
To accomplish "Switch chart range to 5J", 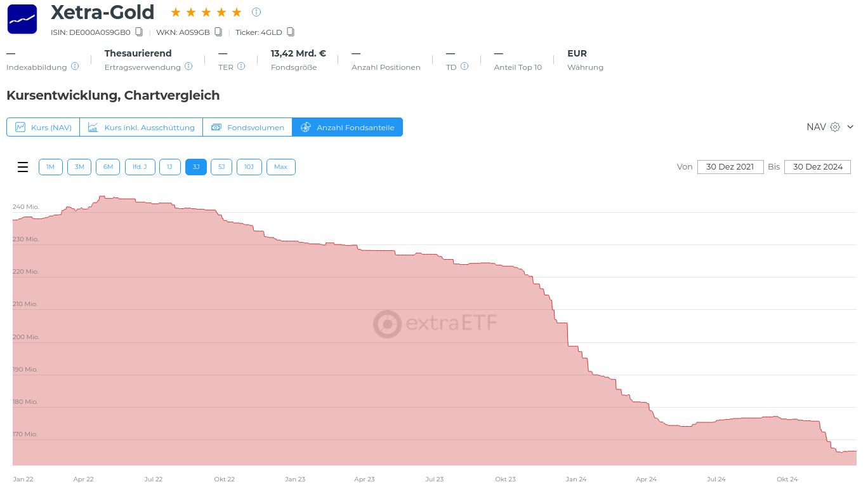I will tap(221, 167).
